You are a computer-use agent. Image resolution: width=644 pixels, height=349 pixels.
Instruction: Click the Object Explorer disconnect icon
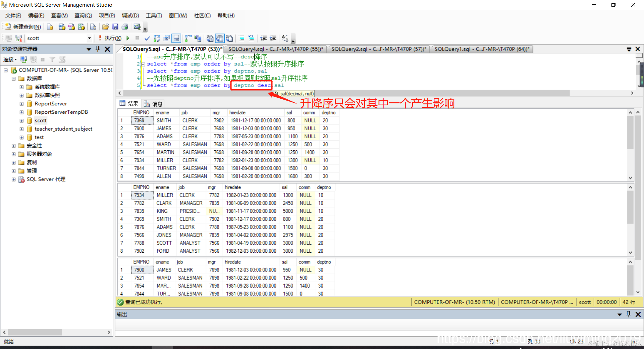coord(33,59)
